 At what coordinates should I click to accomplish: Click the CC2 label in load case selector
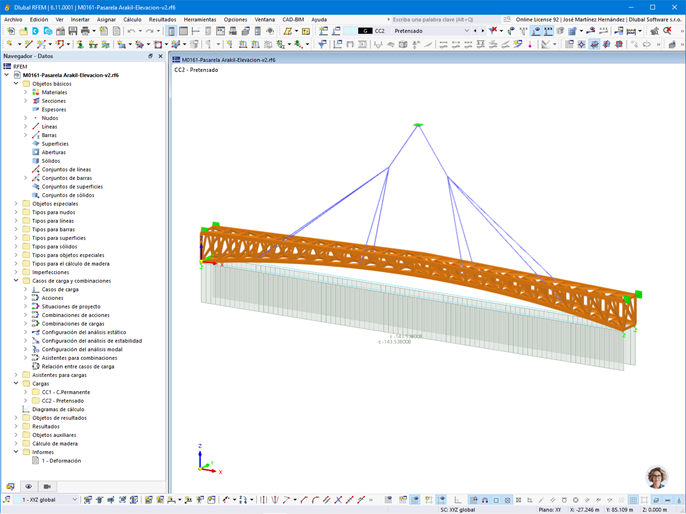(x=379, y=31)
